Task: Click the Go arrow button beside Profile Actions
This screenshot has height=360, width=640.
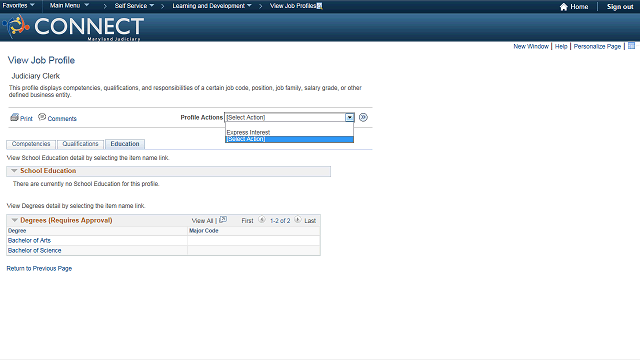Action: point(363,118)
